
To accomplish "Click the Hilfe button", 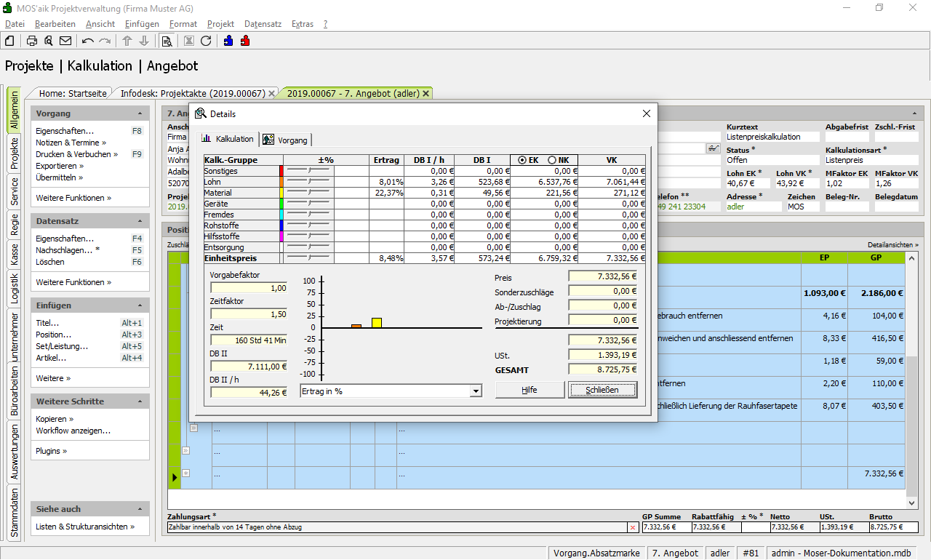I will (x=530, y=390).
